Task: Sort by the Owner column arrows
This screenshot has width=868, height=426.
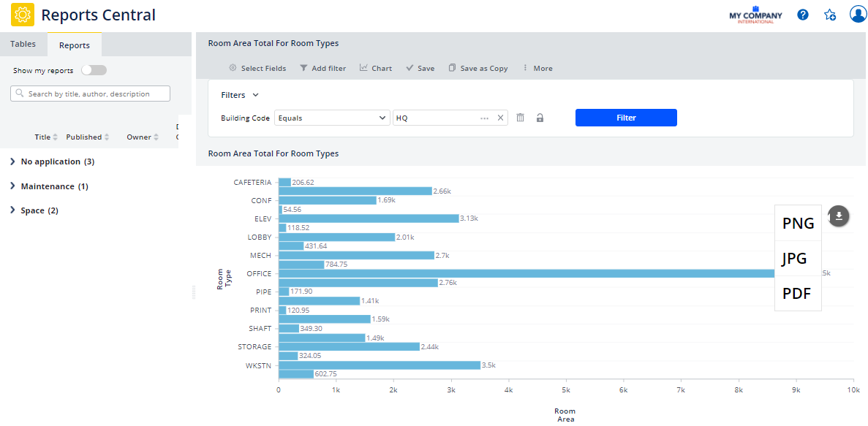Action: pyautogui.click(x=156, y=137)
